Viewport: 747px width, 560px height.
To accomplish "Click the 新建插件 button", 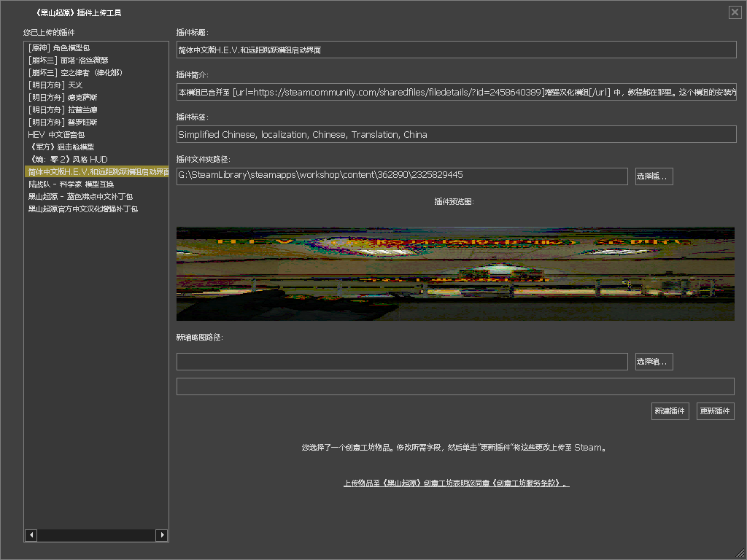I will click(670, 411).
